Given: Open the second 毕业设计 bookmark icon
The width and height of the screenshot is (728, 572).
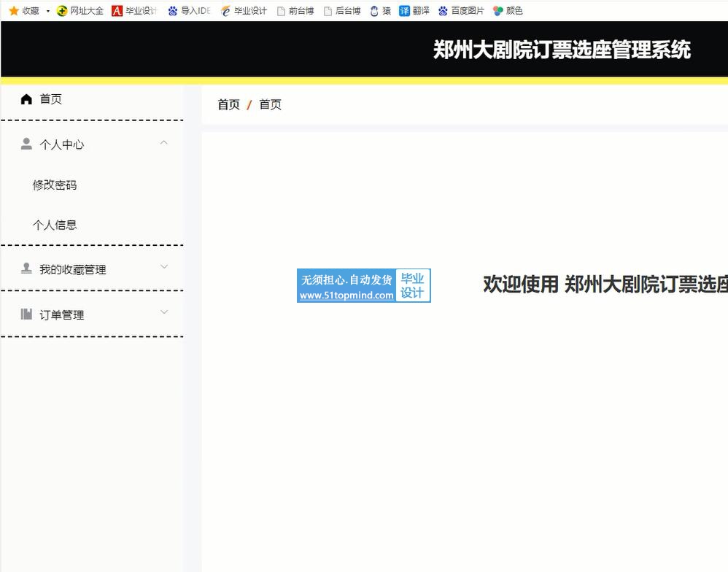Looking at the screenshot, I should (225, 11).
